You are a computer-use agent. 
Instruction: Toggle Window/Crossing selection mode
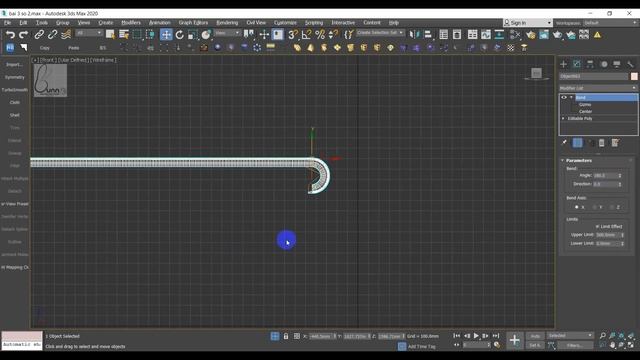(150, 35)
